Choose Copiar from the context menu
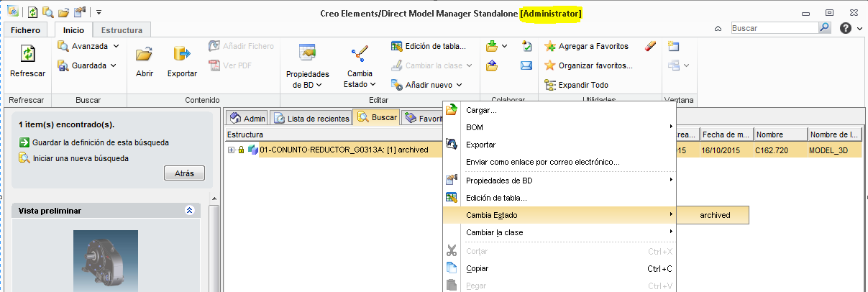Screen dimensions: 868x292 pyautogui.click(x=559, y=268)
